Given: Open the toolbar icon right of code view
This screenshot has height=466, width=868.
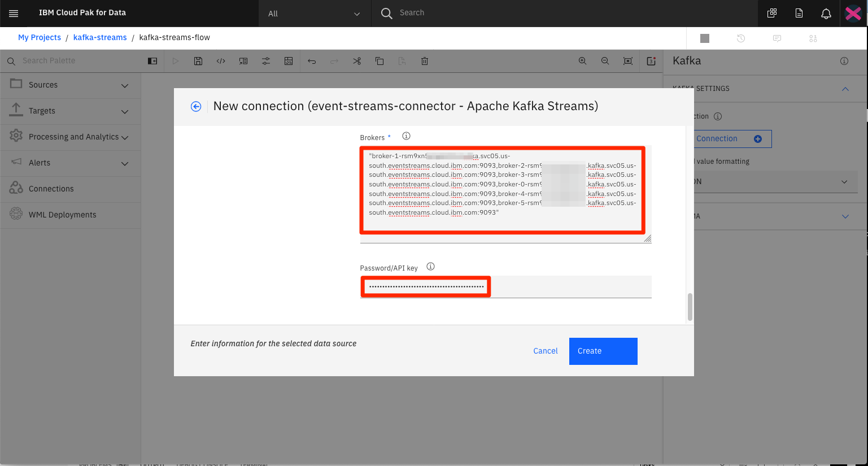Looking at the screenshot, I should (243, 61).
